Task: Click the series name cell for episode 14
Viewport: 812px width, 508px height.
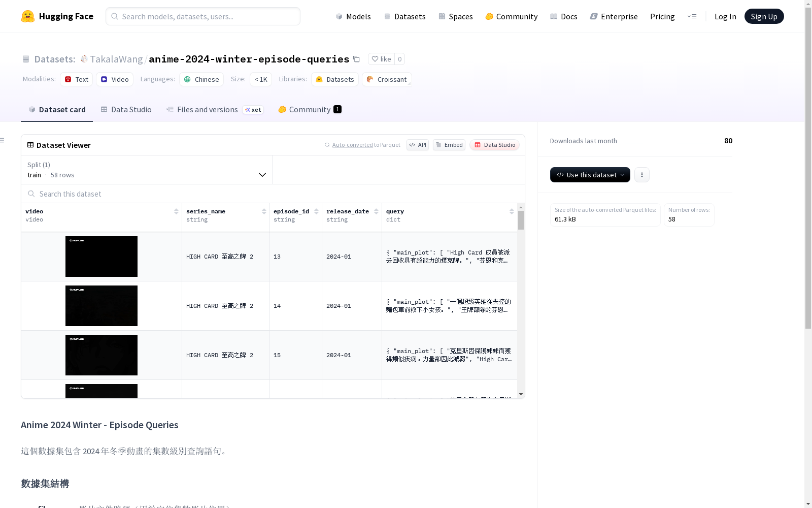Action: [225, 306]
